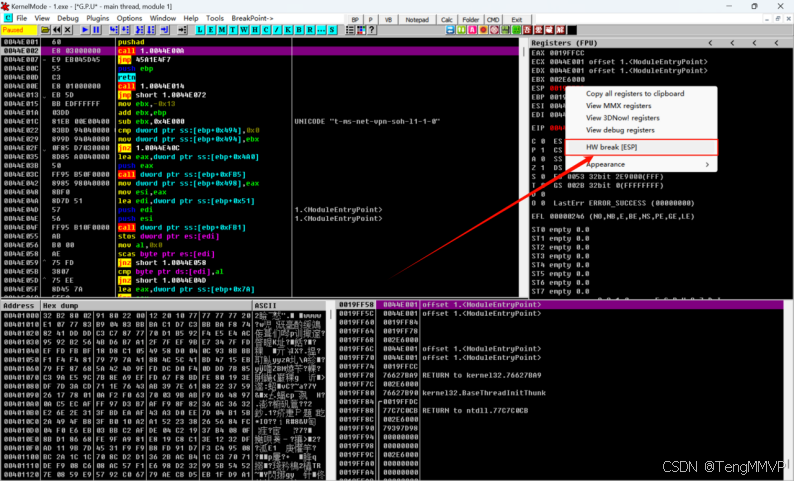Open CPU window with C icon
This screenshot has height=481, width=794.
pyautogui.click(x=266, y=30)
